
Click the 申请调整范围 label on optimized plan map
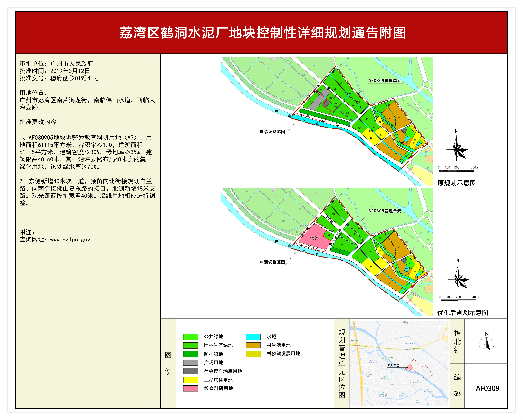coord(272,262)
